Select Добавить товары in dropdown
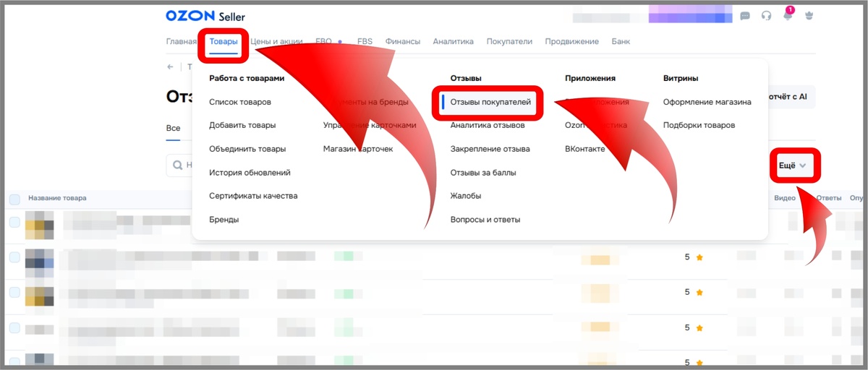The width and height of the screenshot is (868, 370). pyautogui.click(x=242, y=125)
